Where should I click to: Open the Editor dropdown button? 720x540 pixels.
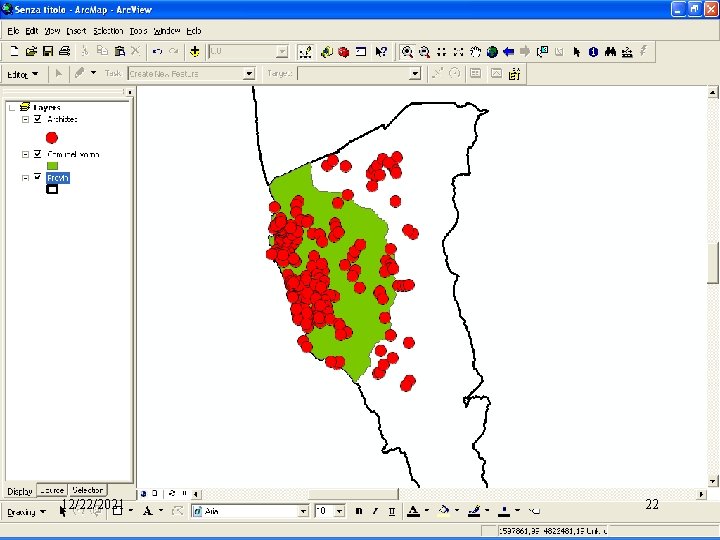tap(23, 74)
